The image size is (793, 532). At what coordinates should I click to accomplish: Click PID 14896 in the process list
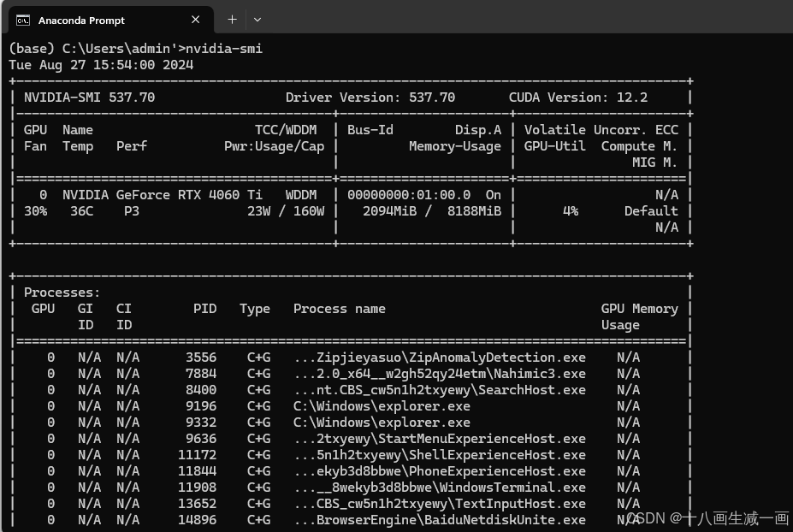[198, 519]
